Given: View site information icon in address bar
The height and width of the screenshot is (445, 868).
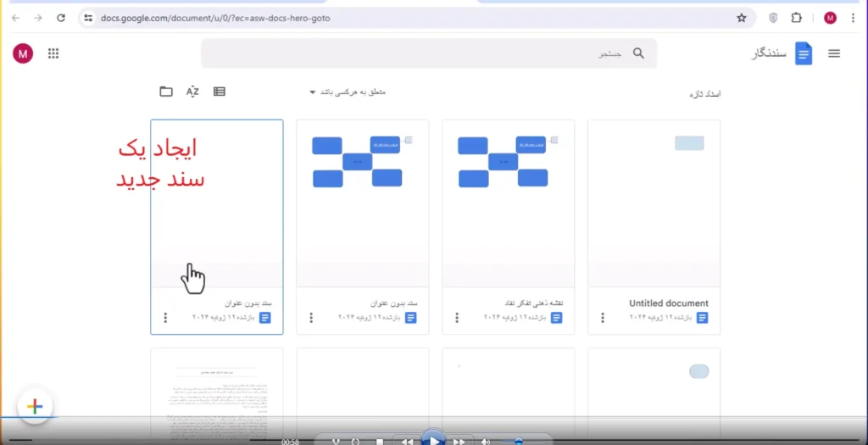Looking at the screenshot, I should pyautogui.click(x=88, y=19).
